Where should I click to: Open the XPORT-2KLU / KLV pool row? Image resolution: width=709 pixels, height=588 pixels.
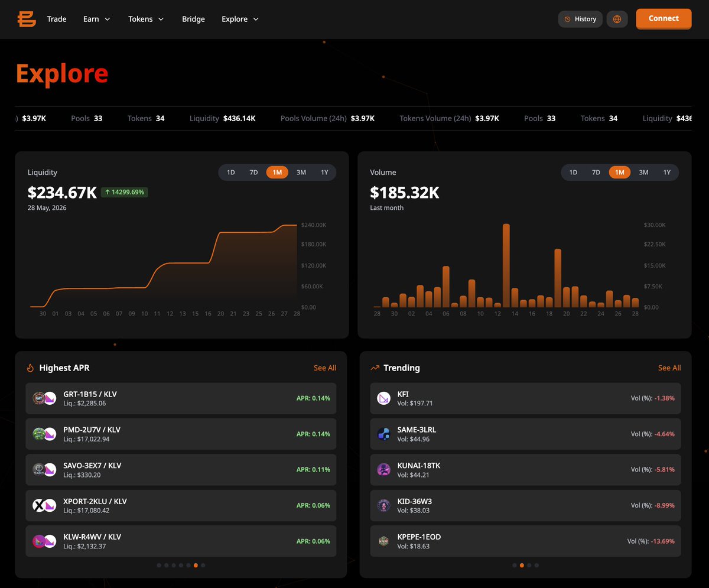tap(181, 505)
